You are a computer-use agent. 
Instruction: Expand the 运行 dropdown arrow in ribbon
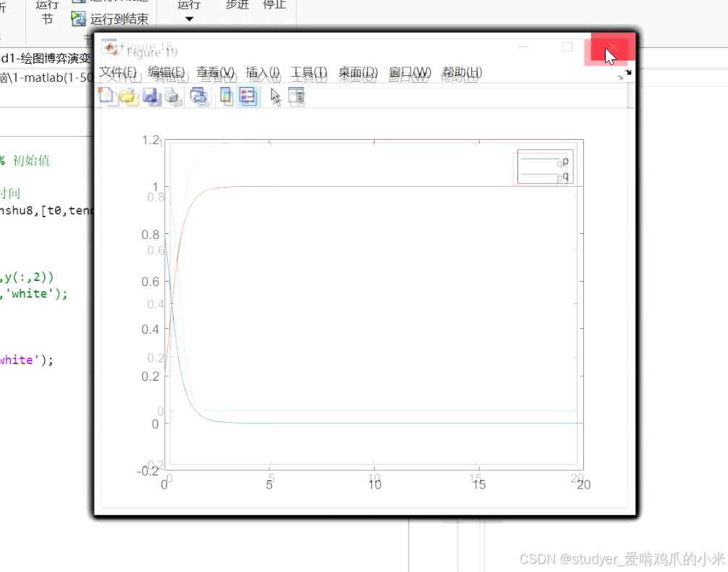pyautogui.click(x=189, y=19)
